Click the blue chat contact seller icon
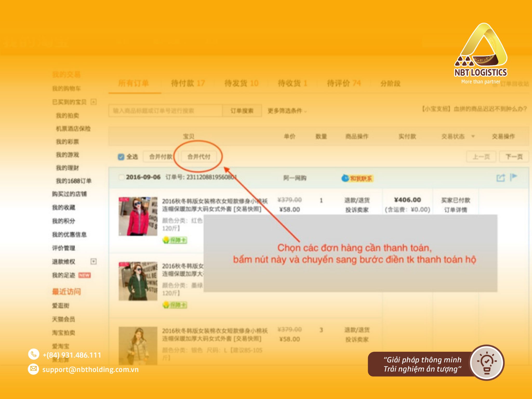The width and height of the screenshot is (532, 399). 345,178
